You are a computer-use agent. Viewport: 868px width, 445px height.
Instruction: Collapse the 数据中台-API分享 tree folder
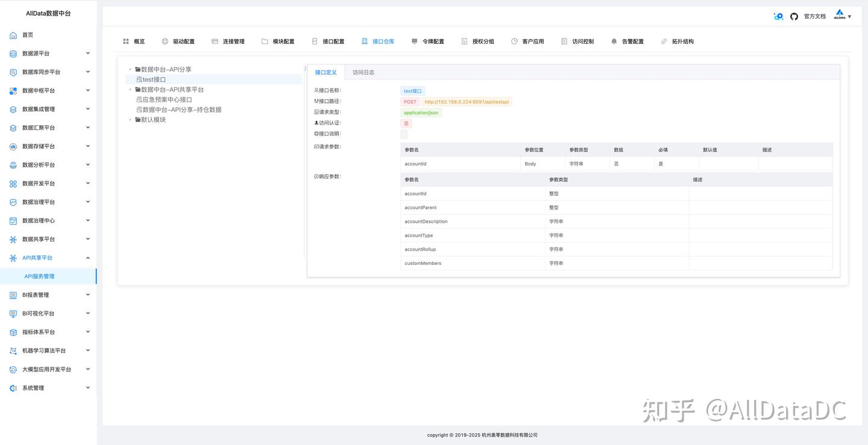(130, 69)
